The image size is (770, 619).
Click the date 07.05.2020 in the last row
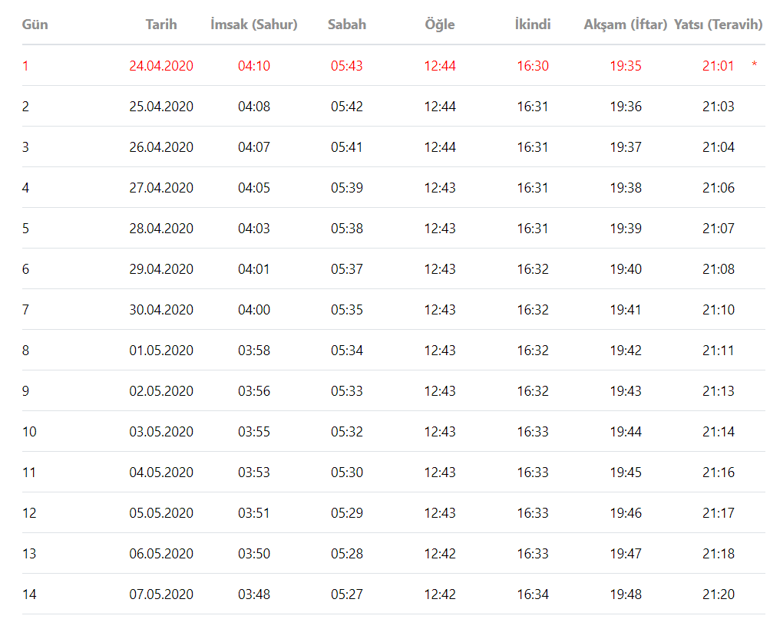[x=161, y=595]
